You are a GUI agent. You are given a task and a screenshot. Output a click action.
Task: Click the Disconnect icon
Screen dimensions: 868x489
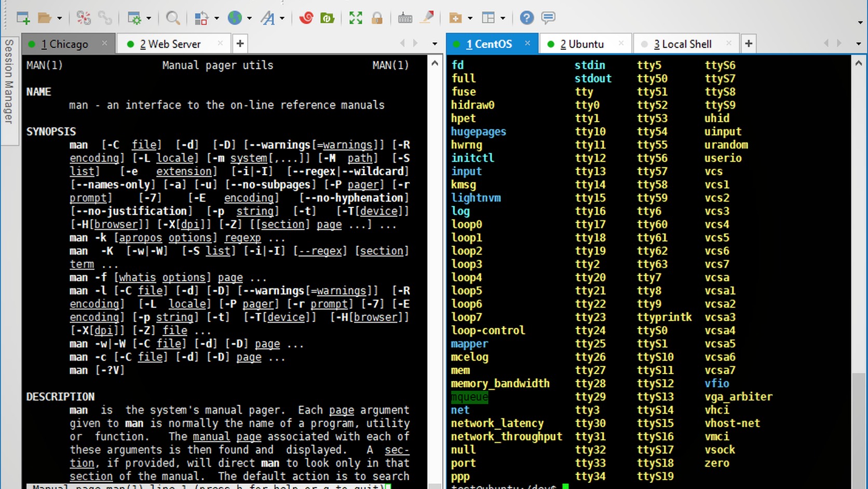point(84,18)
